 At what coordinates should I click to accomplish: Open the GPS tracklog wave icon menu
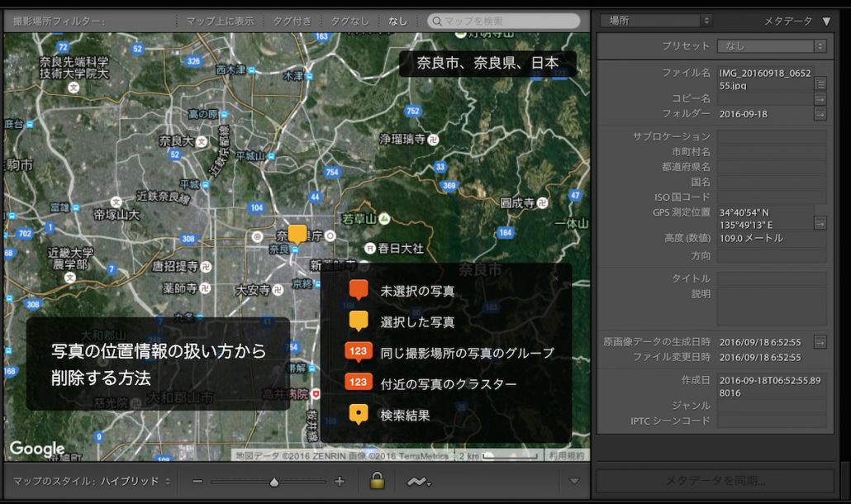pyautogui.click(x=418, y=481)
